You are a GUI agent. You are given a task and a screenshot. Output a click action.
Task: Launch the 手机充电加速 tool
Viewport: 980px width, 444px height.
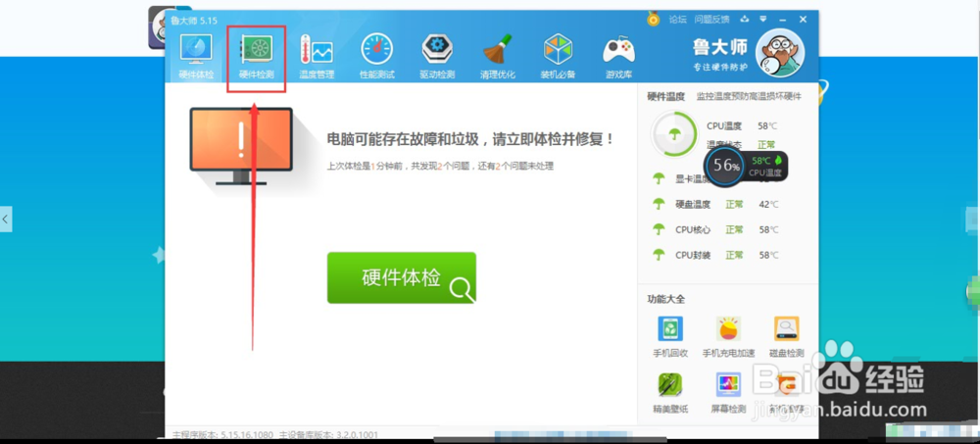pyautogui.click(x=728, y=336)
